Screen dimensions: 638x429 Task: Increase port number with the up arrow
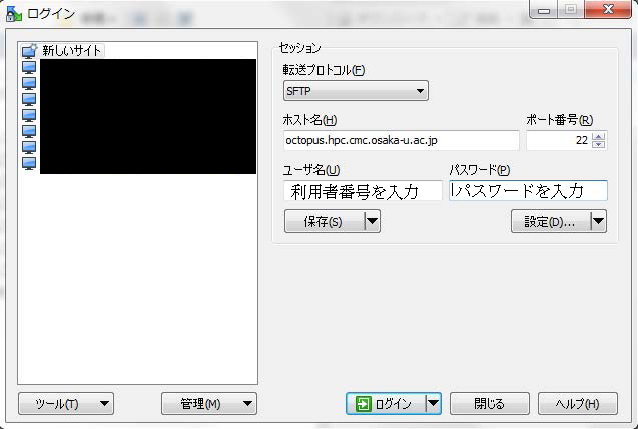(599, 136)
